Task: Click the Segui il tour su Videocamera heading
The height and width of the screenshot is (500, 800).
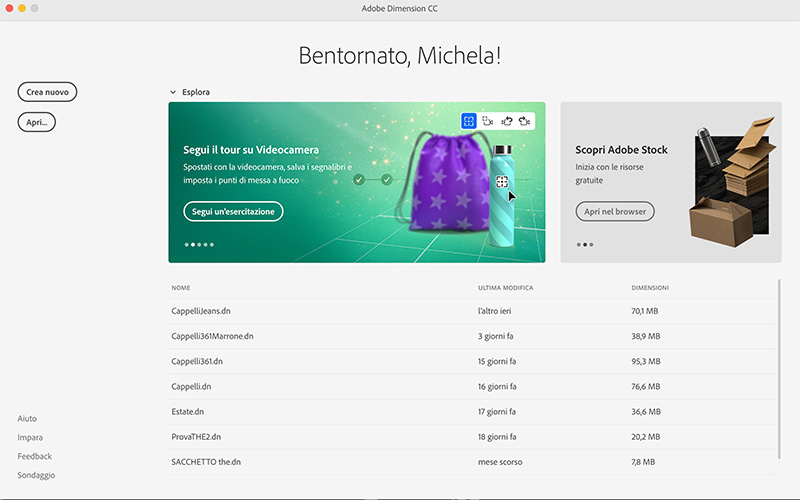Action: tap(251, 149)
